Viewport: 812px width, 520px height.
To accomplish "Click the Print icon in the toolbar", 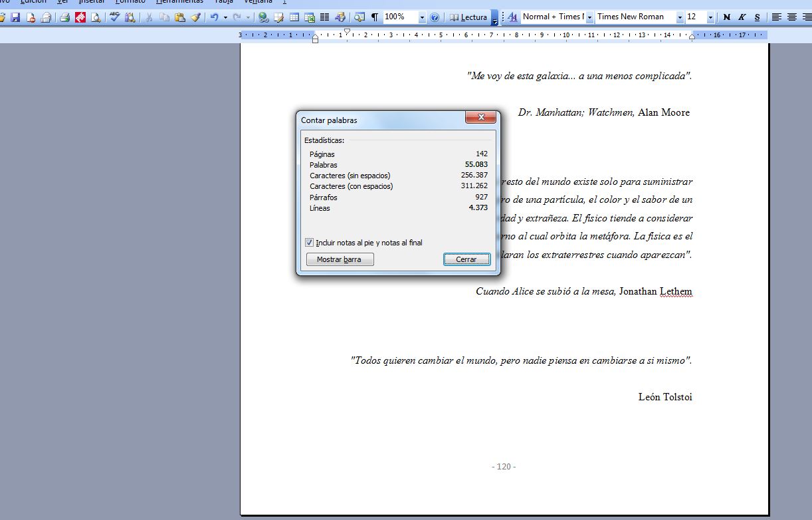I will 64,17.
